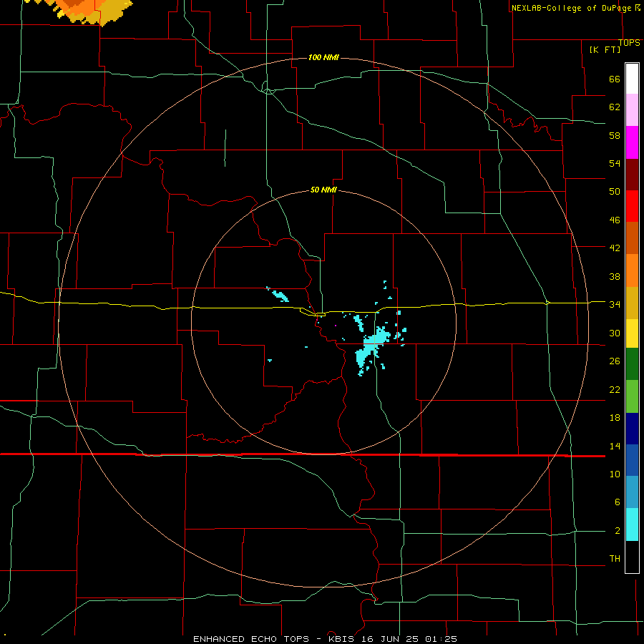Click the small cyan echo northwest of radar

click(x=279, y=294)
